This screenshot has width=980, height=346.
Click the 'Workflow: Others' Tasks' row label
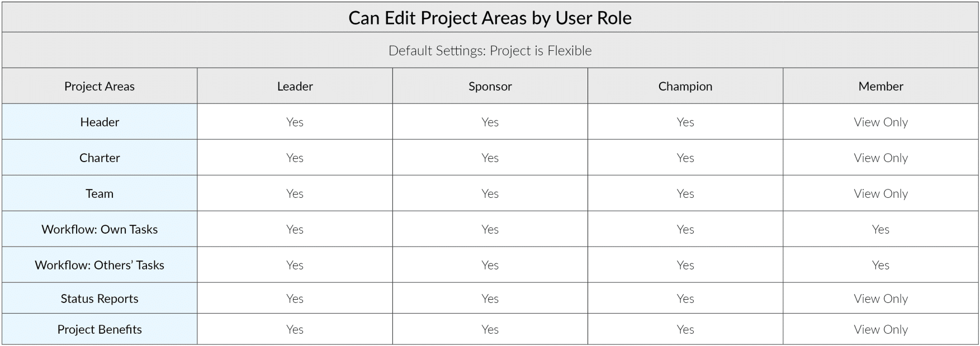click(100, 266)
